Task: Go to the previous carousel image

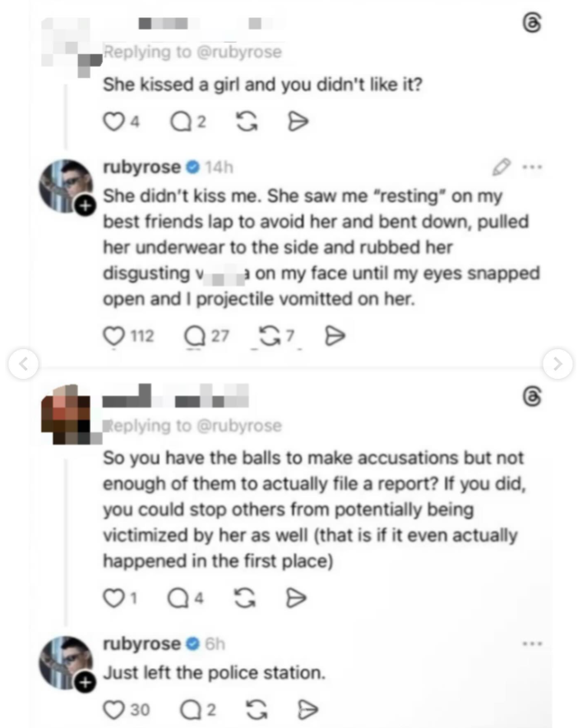Action: (x=24, y=362)
